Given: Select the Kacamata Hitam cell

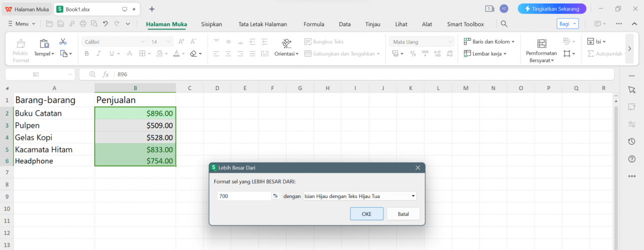Looking at the screenshot, I should pyautogui.click(x=54, y=149).
